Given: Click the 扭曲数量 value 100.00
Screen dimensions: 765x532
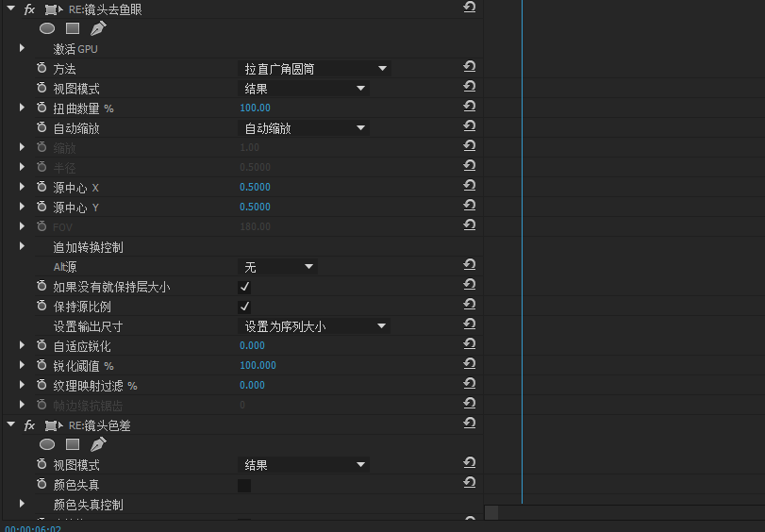Looking at the screenshot, I should click(256, 108).
